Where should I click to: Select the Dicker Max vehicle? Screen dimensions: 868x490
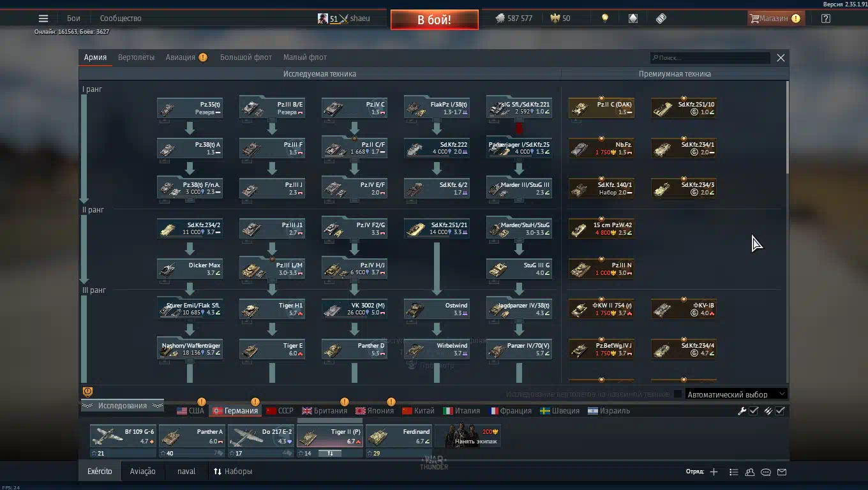(190, 269)
